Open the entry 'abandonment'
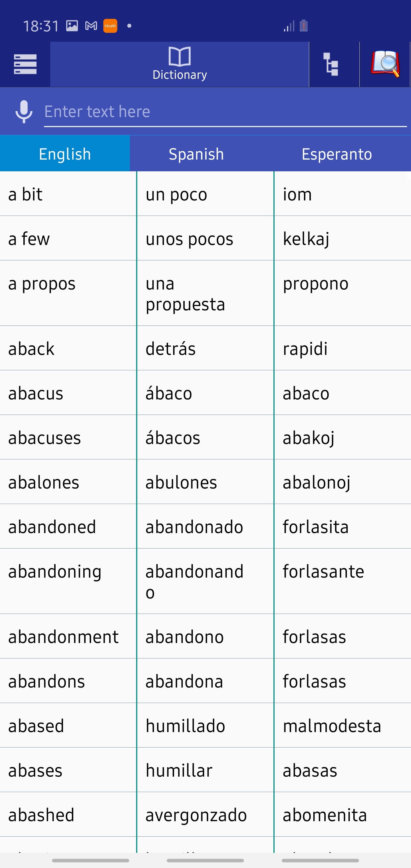Screen dimensions: 411x868 pos(63,636)
